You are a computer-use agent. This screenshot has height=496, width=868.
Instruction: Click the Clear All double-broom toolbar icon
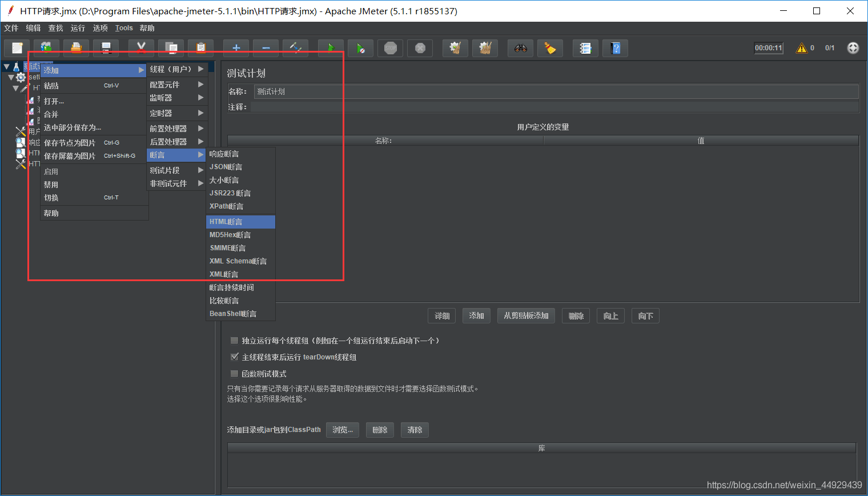point(485,49)
